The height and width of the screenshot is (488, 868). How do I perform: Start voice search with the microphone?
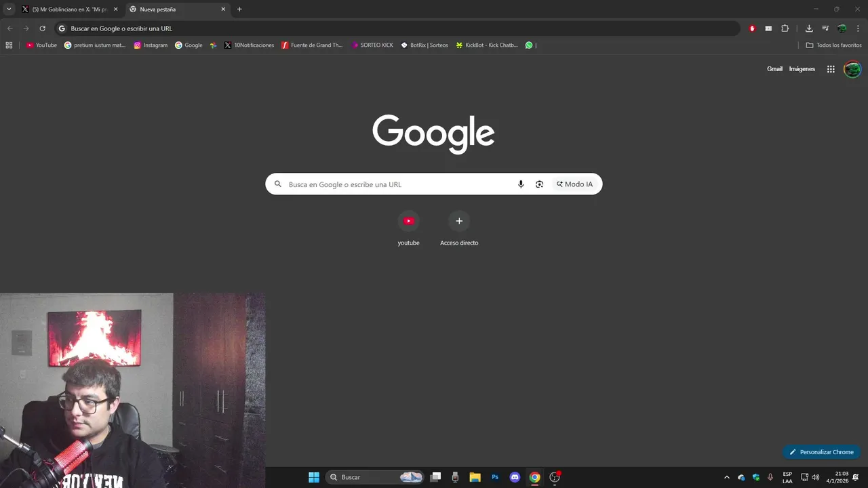tap(521, 184)
